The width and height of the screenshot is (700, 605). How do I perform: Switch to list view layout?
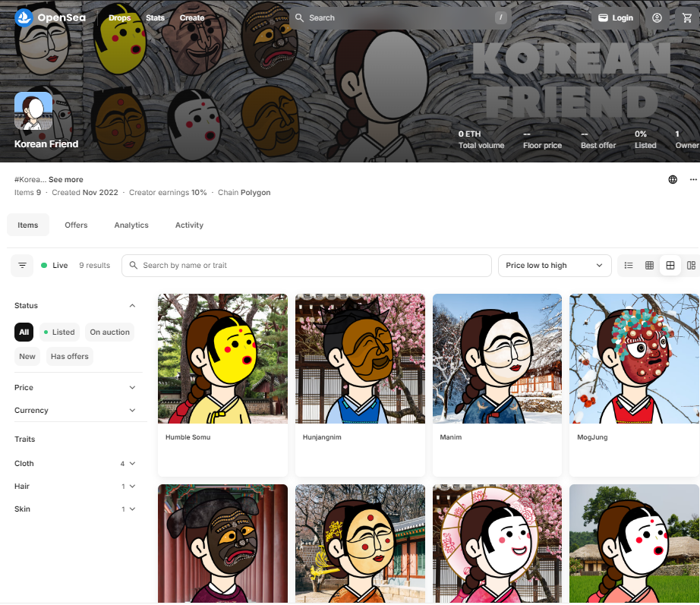629,266
